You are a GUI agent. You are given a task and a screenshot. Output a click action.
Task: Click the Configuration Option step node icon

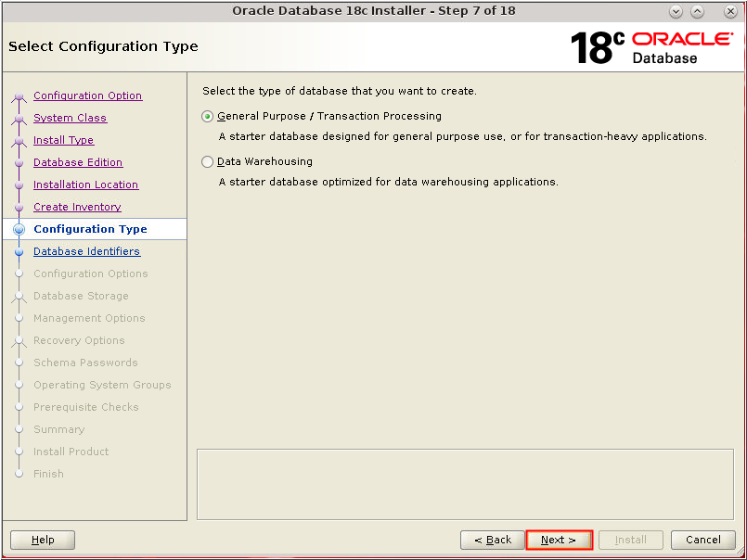coord(19,95)
